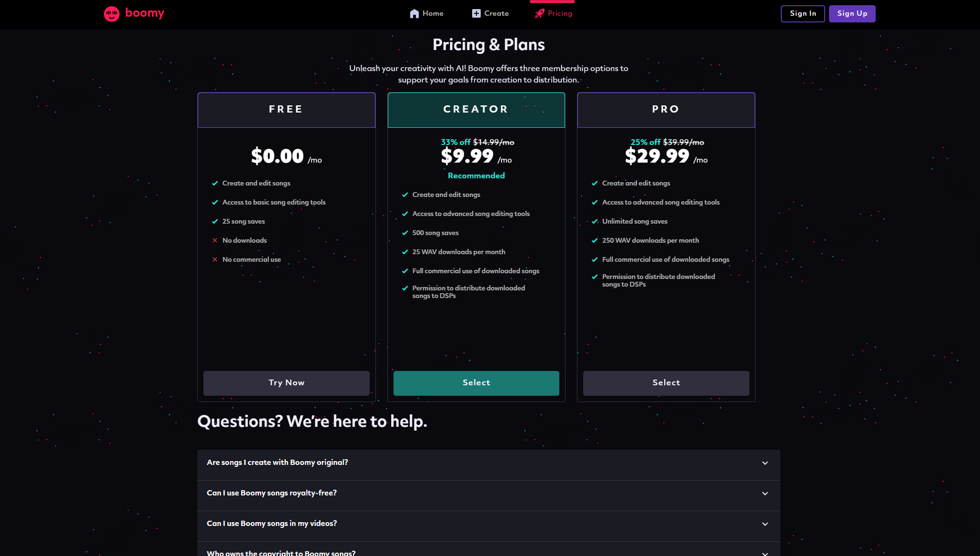This screenshot has width=980, height=556.
Task: Click the Home house icon
Action: tap(414, 14)
